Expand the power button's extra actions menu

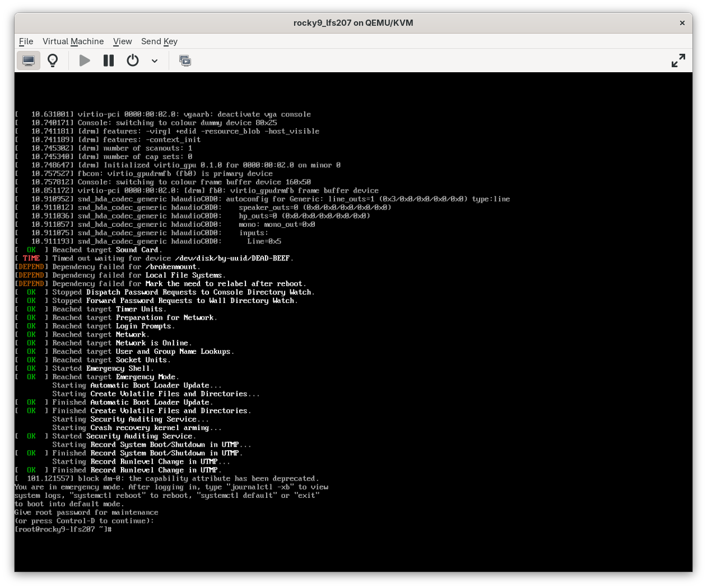(x=155, y=61)
